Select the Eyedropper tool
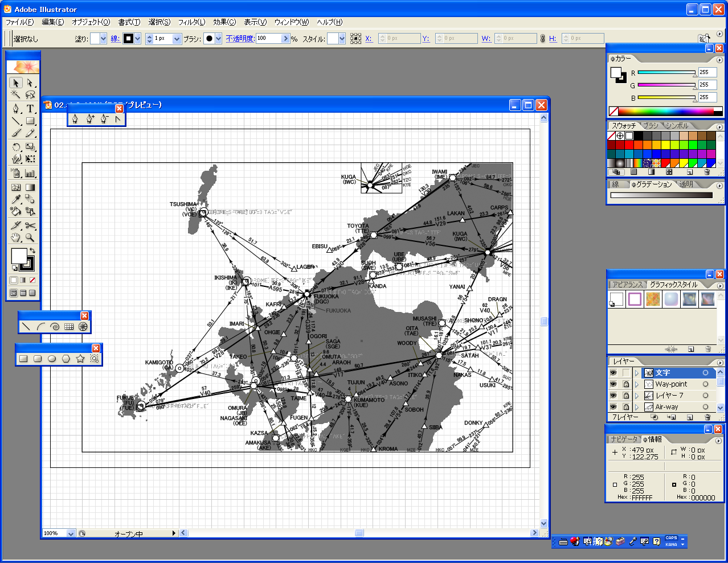 [16, 199]
